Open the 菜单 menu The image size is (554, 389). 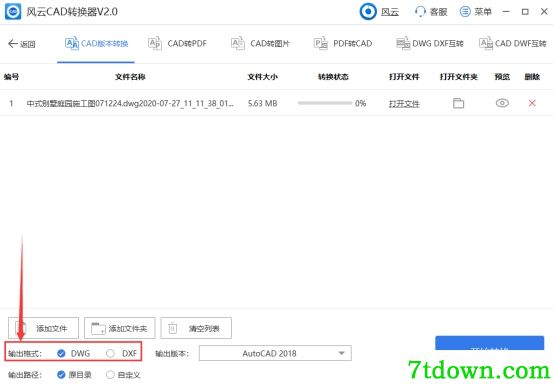tap(476, 12)
